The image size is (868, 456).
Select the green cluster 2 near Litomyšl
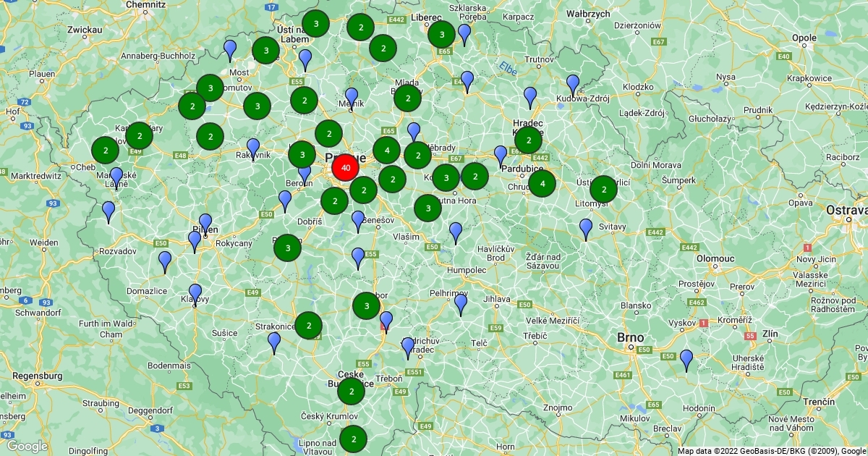pos(603,190)
